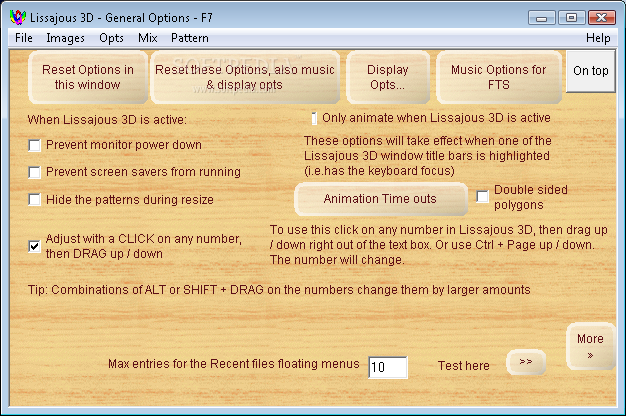Close the General Options window

(601, 18)
